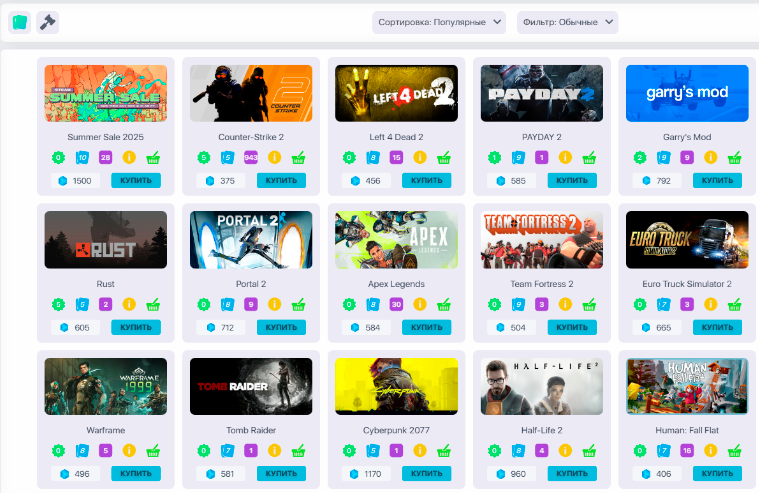Click the purple 28 badge on Summer Sale 2025
Image resolution: width=759 pixels, height=493 pixels.
click(106, 157)
